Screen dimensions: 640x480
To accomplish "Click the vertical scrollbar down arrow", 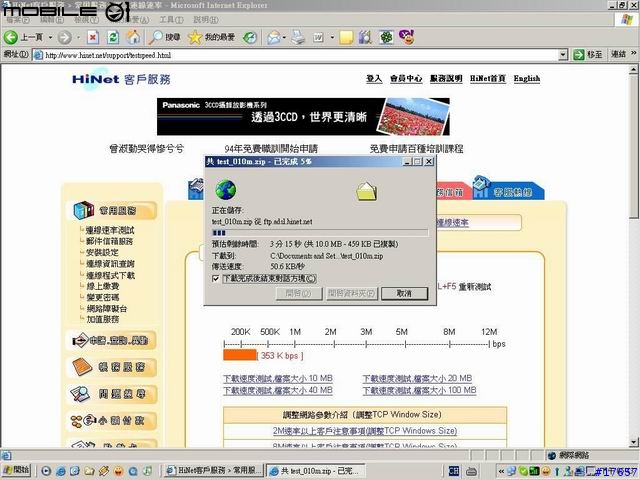I will click(x=633, y=442).
